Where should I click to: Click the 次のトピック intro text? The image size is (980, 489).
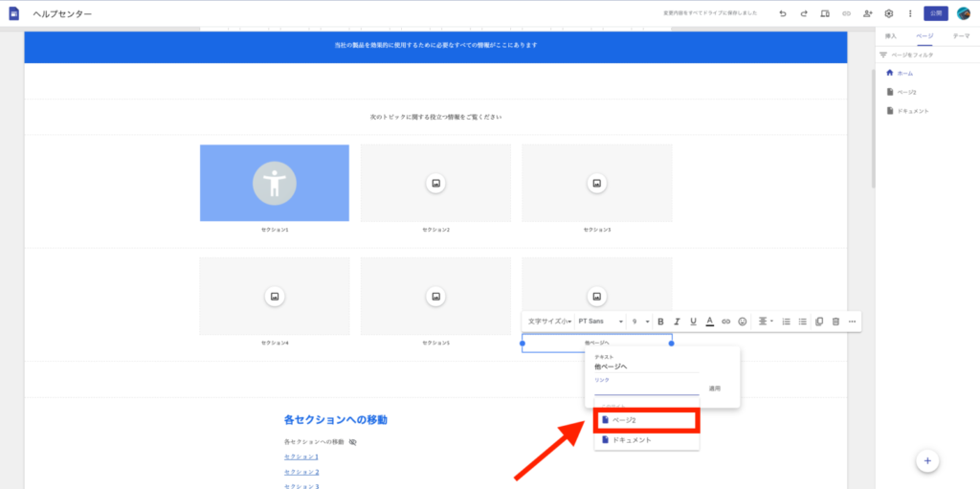click(435, 117)
